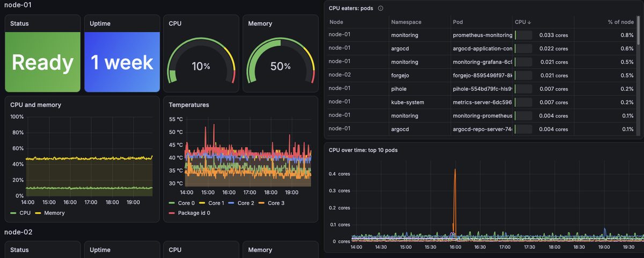Click the Namespace column header

(x=406, y=22)
